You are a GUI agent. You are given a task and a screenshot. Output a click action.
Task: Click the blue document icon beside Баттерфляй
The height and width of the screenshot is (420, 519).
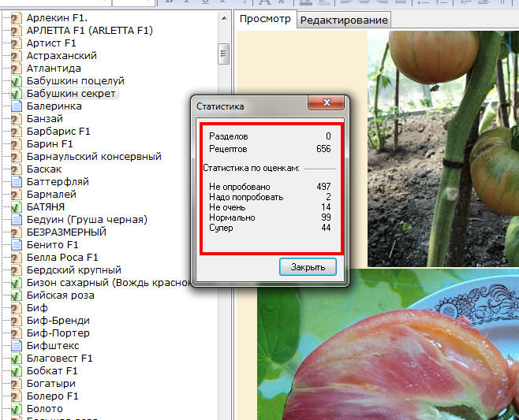tap(17, 182)
